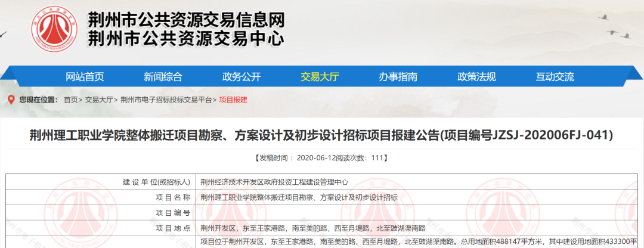Click the announcement title heading

(321, 135)
